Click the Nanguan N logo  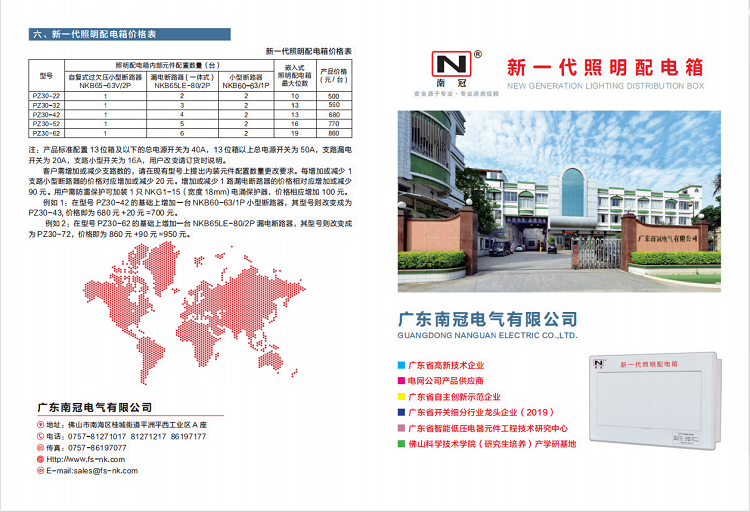pyautogui.click(x=449, y=62)
